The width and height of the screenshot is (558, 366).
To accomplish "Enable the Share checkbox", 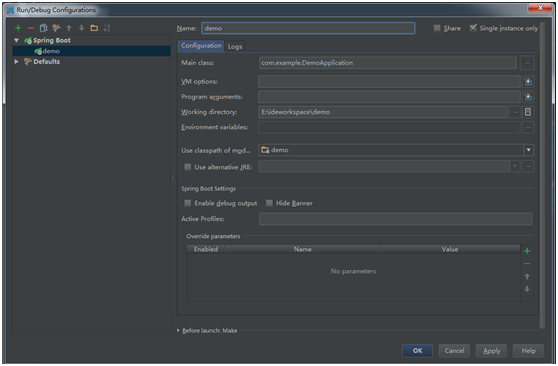I will point(437,28).
